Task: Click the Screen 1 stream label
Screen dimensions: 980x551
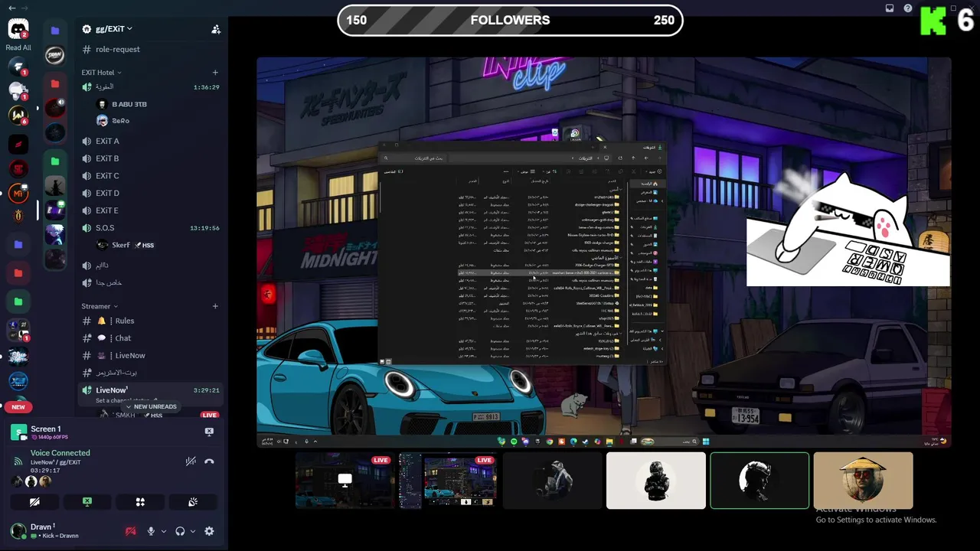Action: pos(45,429)
